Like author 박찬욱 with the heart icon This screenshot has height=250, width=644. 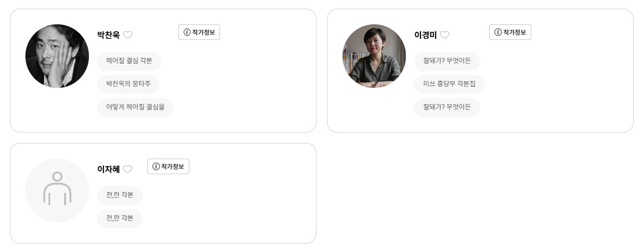(128, 35)
